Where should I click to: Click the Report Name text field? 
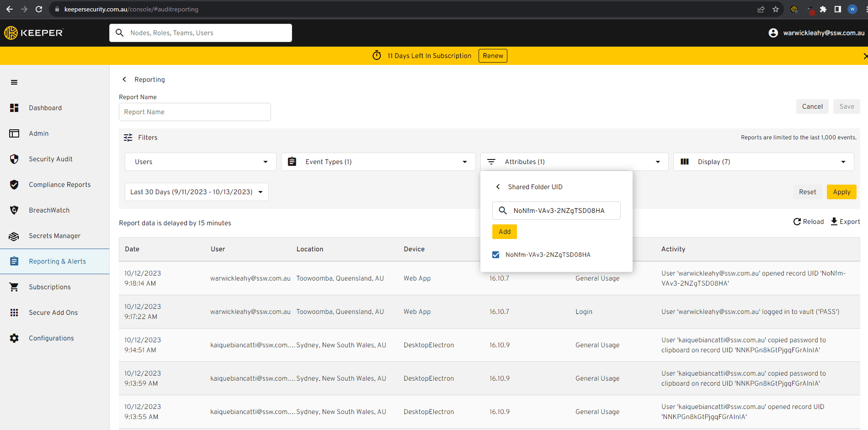pos(195,112)
